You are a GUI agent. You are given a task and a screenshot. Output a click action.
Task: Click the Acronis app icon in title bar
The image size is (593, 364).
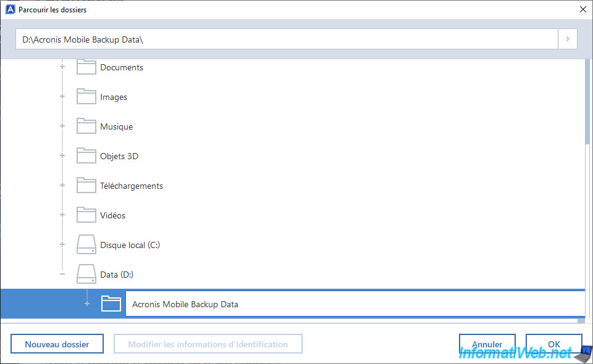pos(11,9)
